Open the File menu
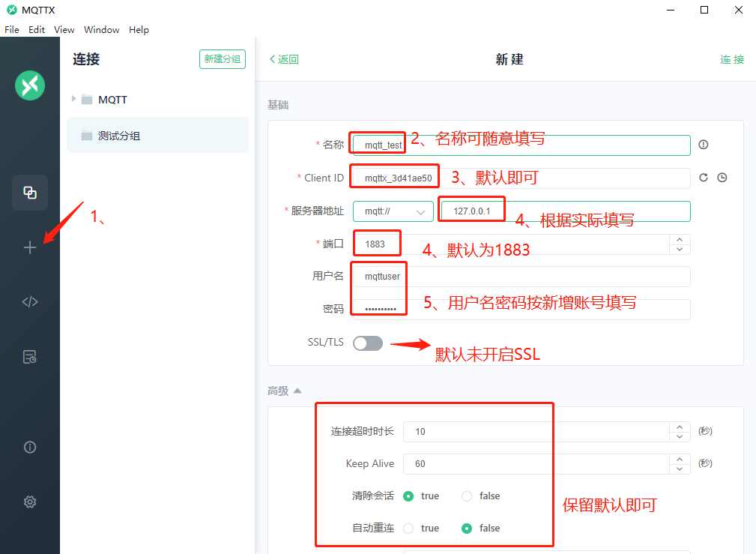 coord(12,30)
